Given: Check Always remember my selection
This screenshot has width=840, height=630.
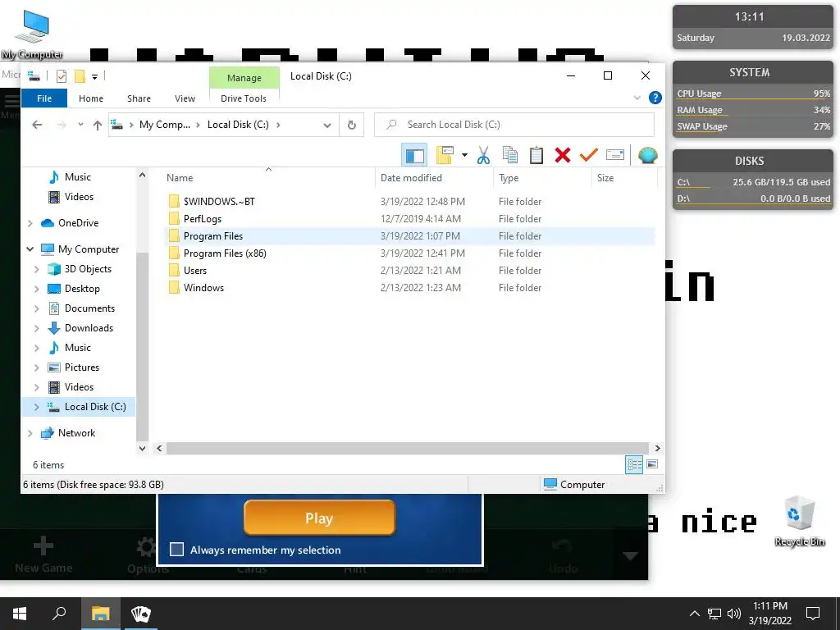Looking at the screenshot, I should pos(177,549).
